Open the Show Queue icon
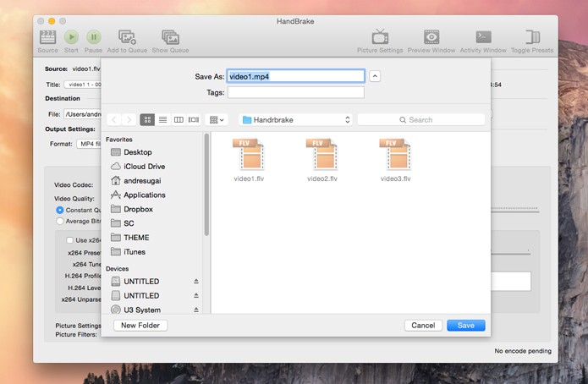 point(170,37)
